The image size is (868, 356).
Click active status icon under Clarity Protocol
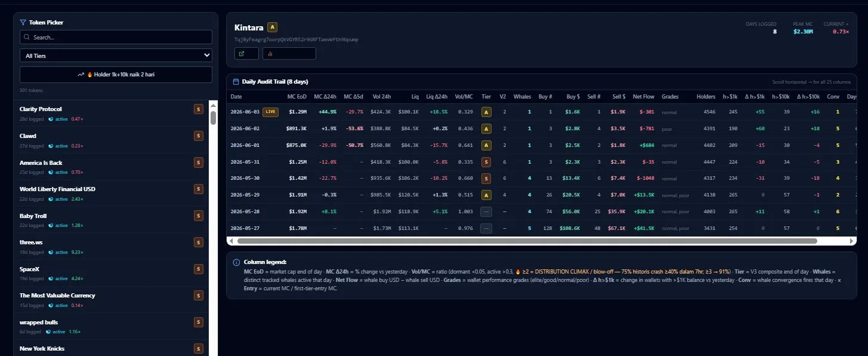coord(51,119)
